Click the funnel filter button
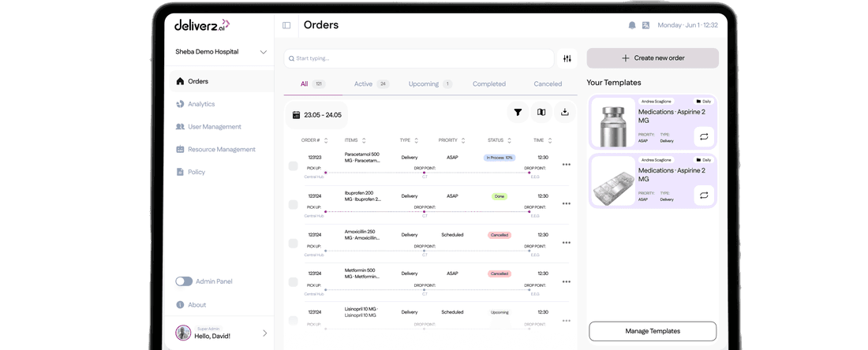 click(x=518, y=112)
